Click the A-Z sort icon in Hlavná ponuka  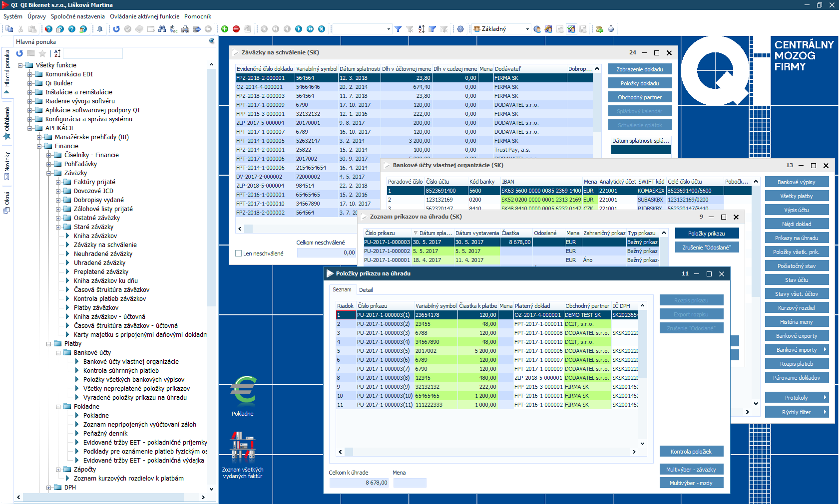tap(57, 53)
